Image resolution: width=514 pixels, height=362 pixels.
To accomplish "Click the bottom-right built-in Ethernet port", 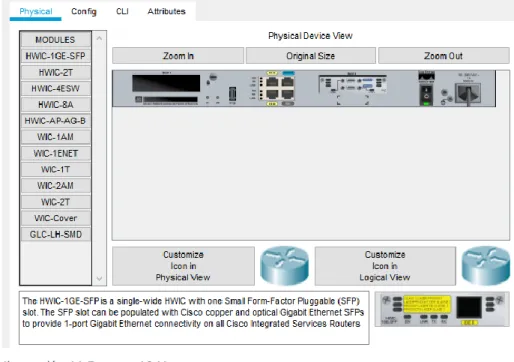I will [x=287, y=94].
